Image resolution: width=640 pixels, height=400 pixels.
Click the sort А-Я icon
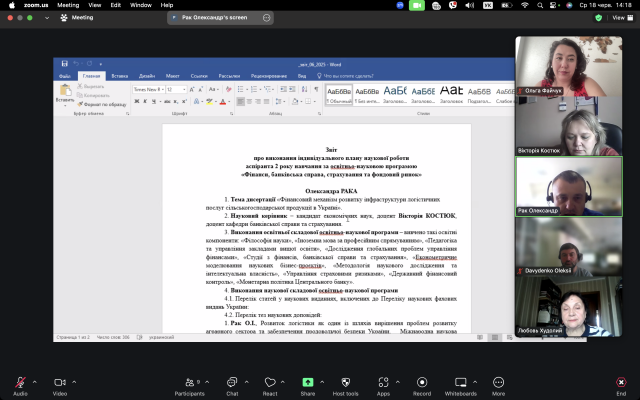coord(304,89)
